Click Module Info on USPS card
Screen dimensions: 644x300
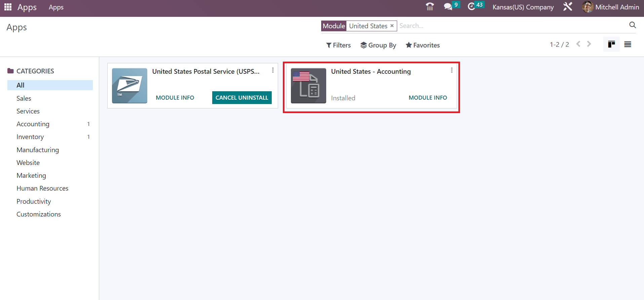tap(175, 98)
